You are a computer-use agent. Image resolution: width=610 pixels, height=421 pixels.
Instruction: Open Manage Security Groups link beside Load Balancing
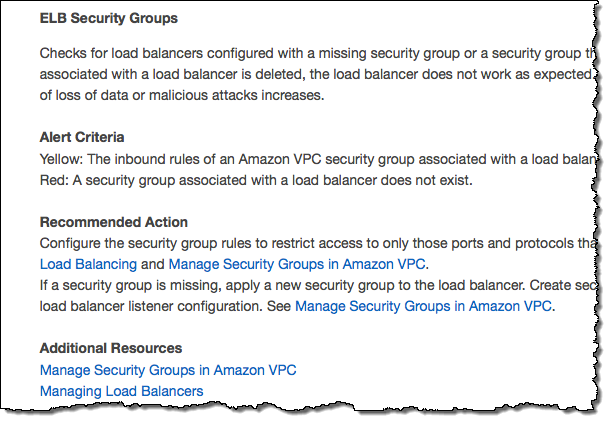pos(297,264)
